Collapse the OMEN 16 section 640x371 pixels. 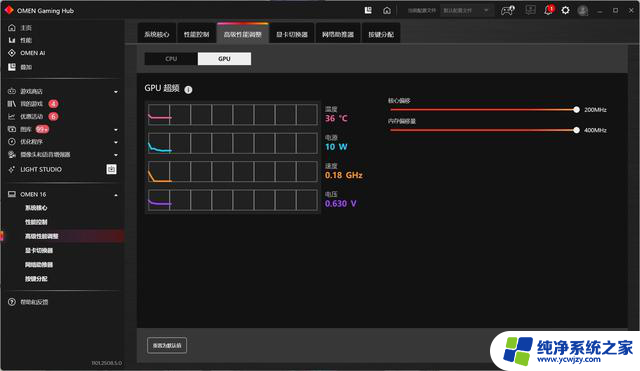click(116, 195)
